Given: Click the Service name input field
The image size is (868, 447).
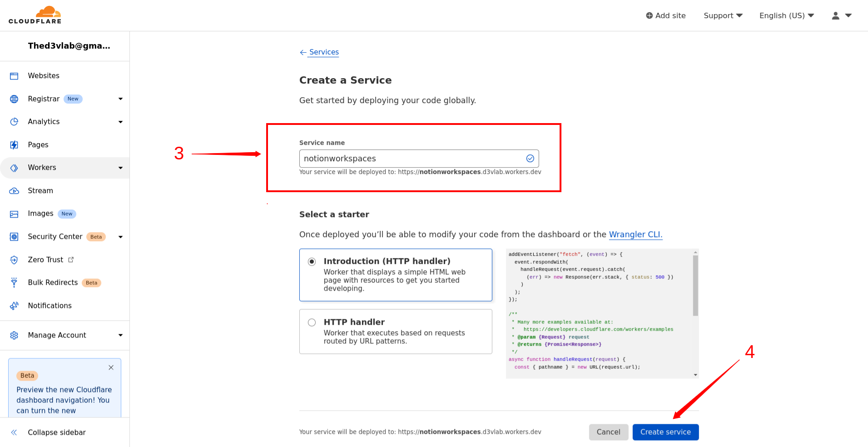Looking at the screenshot, I should (419, 159).
